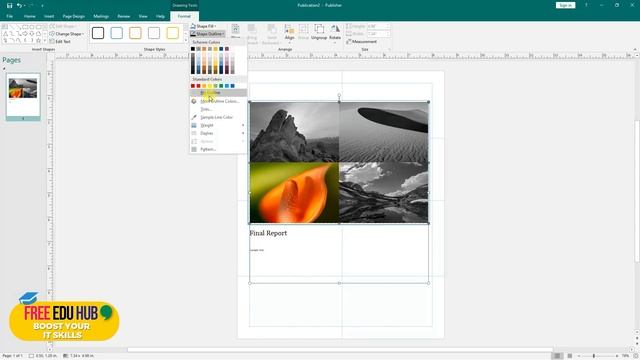Open the Insert ribbon tab
The height and width of the screenshot is (360, 640).
point(49,16)
